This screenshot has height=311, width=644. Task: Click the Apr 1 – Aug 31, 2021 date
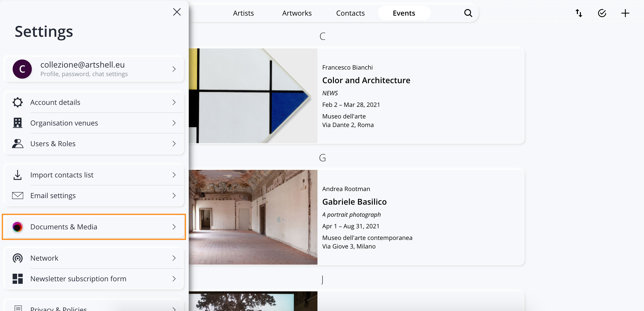(x=351, y=226)
